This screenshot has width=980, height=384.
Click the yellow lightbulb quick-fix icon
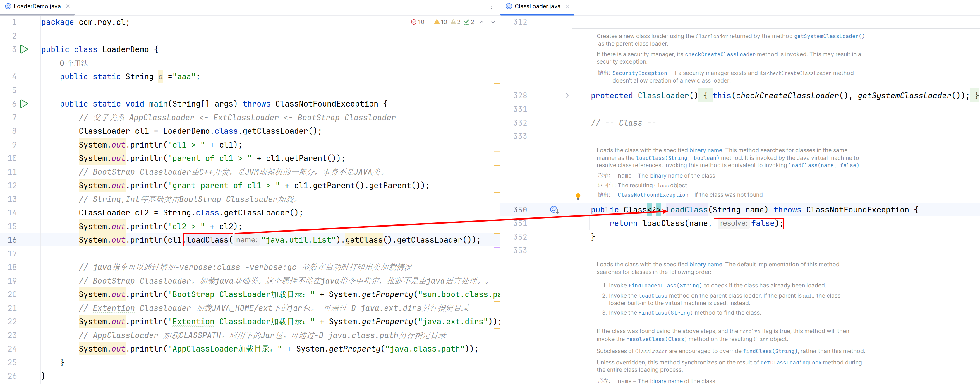578,196
